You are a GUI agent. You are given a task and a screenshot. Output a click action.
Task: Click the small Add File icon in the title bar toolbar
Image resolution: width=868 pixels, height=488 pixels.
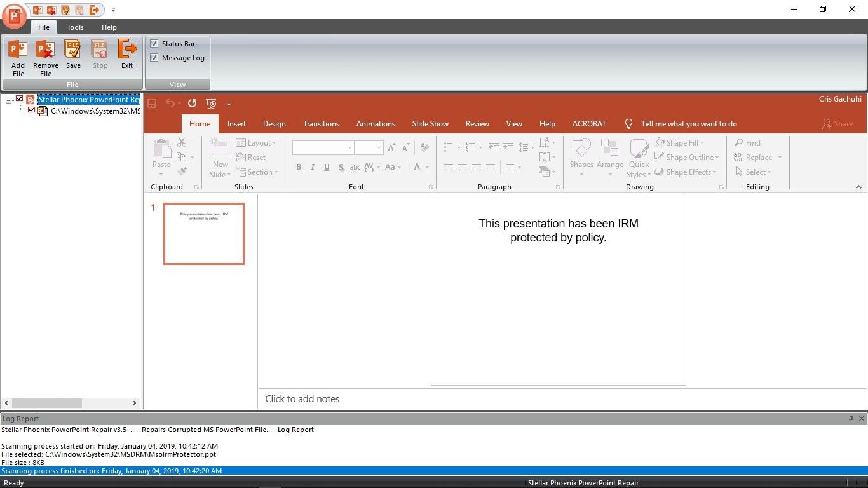click(37, 10)
